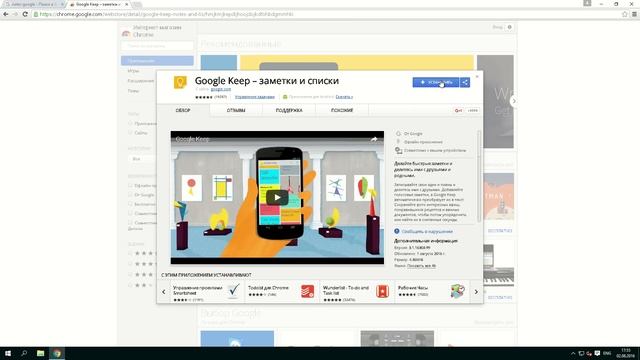This screenshot has width=640, height=360.
Task: Open the ПОХОЖИЕ tab
Action: click(x=342, y=110)
